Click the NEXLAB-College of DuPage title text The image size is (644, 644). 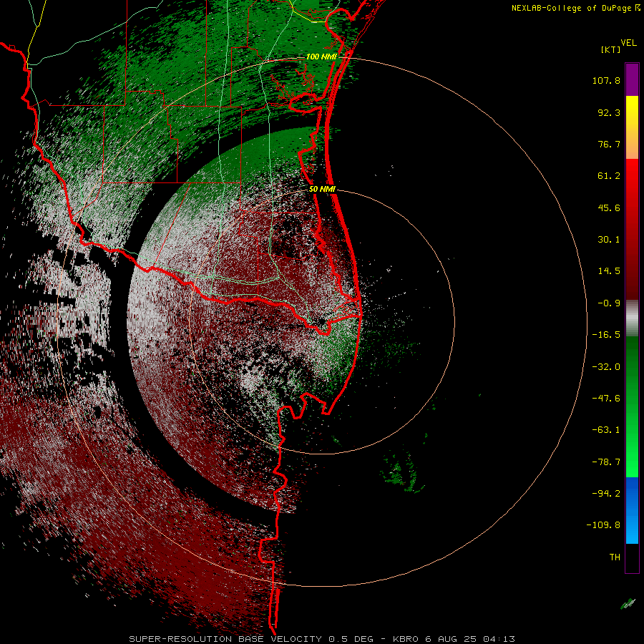[x=572, y=8]
